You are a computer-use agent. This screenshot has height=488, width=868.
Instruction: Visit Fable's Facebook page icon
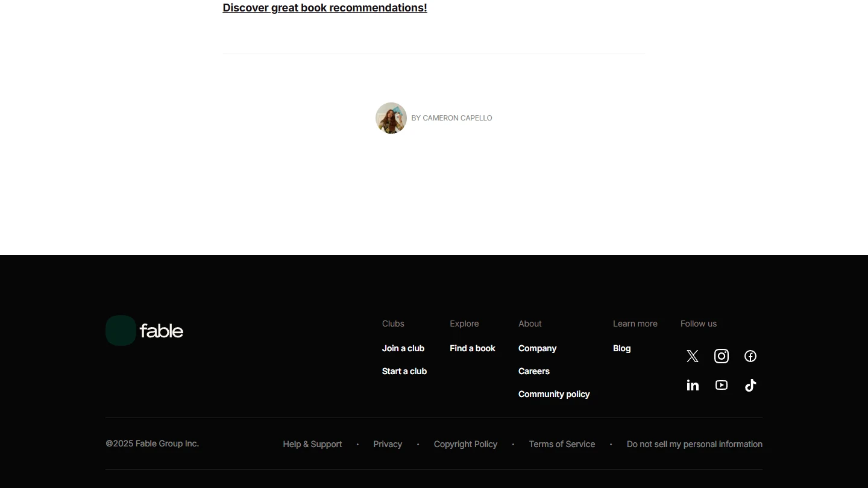[750, 356]
